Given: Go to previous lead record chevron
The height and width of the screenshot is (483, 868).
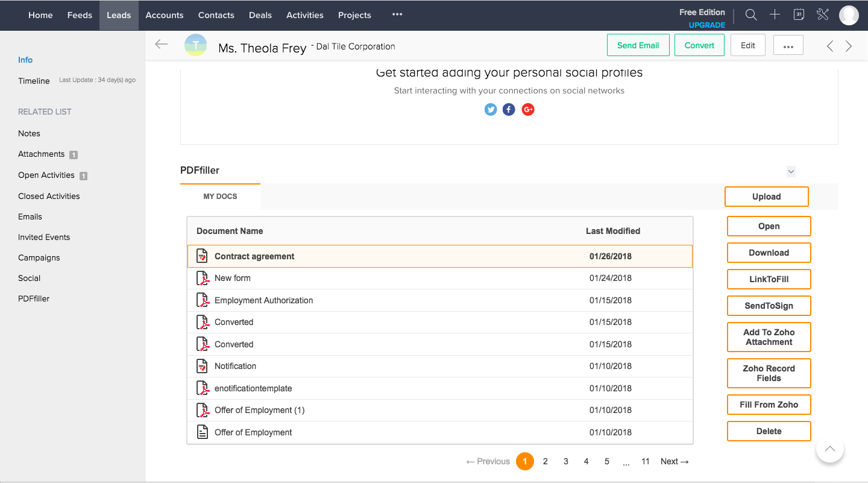Looking at the screenshot, I should coord(830,46).
